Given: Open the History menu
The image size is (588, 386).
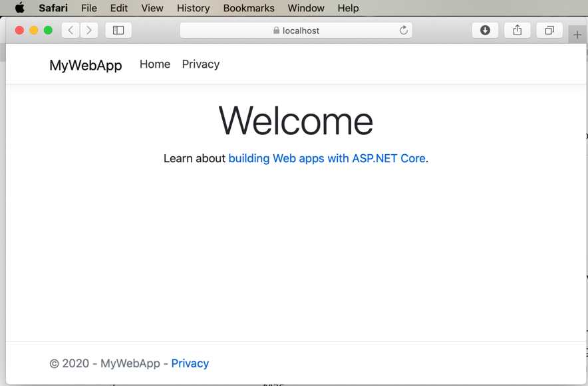Looking at the screenshot, I should [x=193, y=8].
